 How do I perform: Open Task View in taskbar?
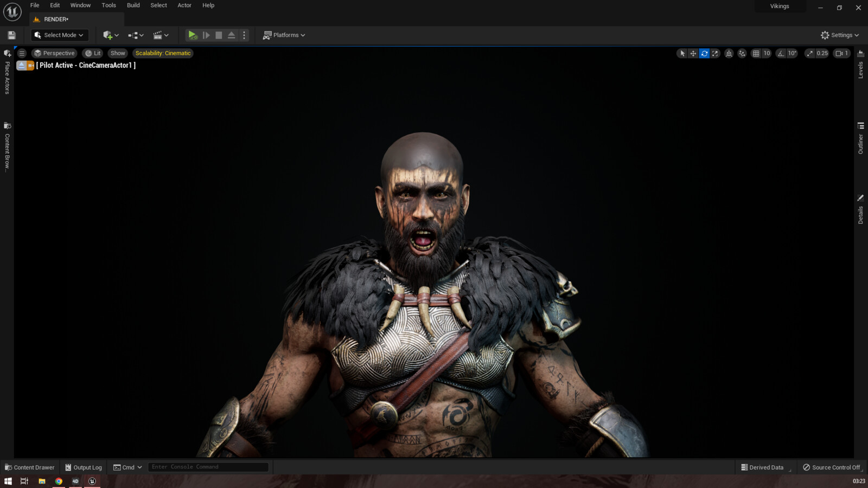[24, 481]
